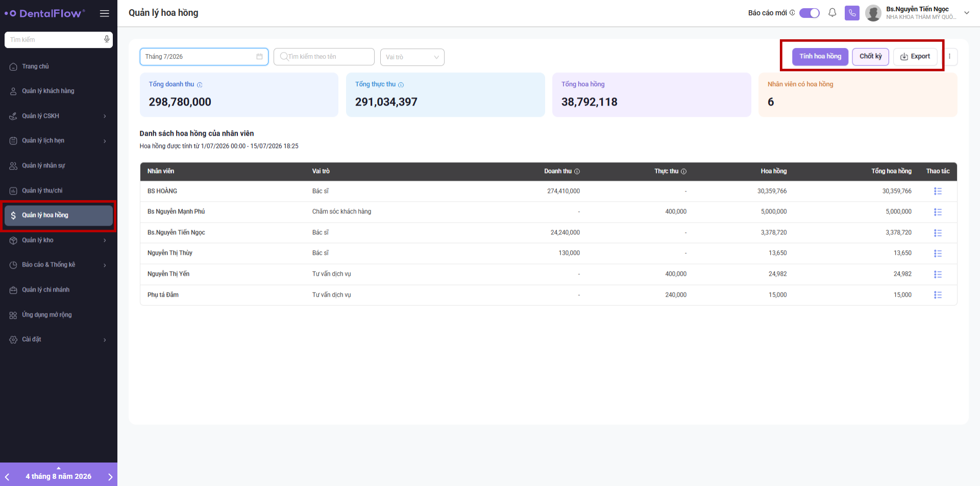Open the notification bell

[x=832, y=13]
